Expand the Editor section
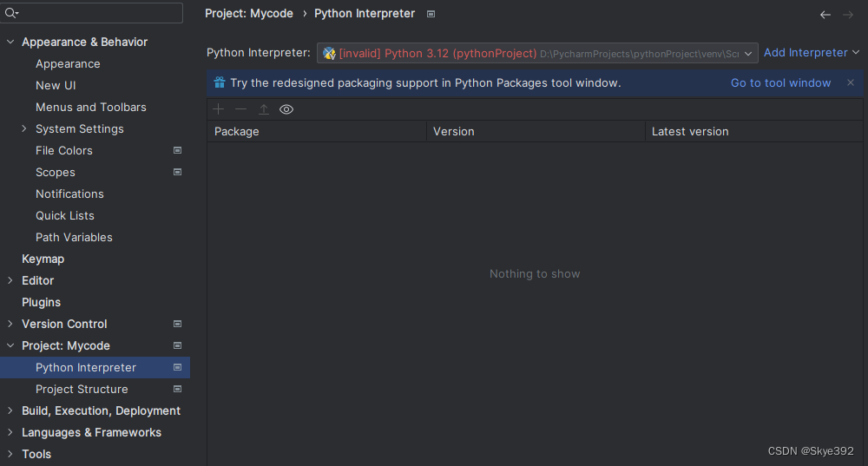This screenshot has height=466, width=868. 10,280
